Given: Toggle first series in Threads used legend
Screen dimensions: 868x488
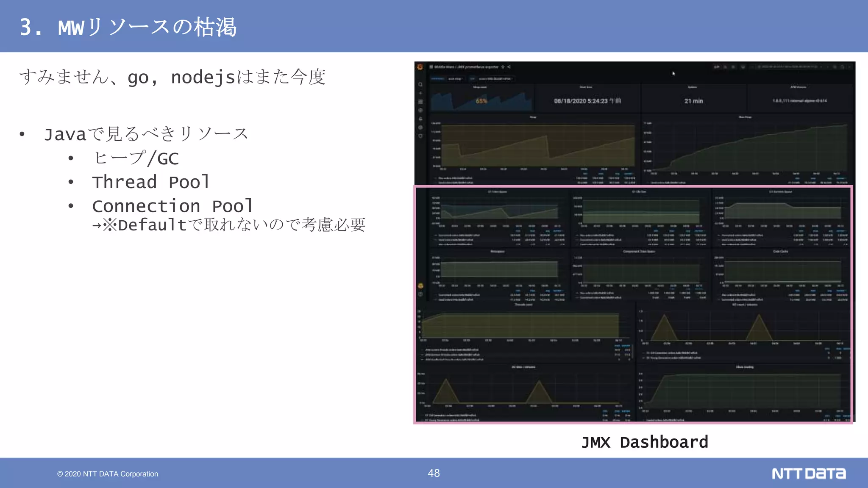Looking at the screenshot, I should 453,350.
